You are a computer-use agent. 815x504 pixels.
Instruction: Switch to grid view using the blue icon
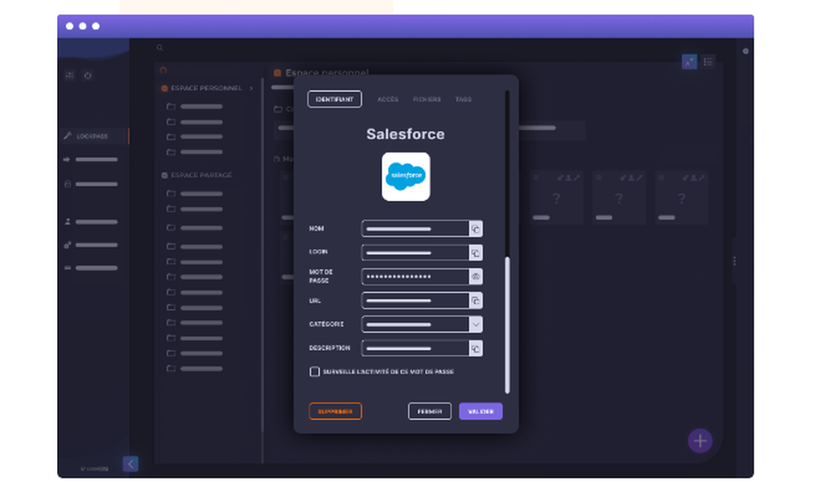click(689, 62)
